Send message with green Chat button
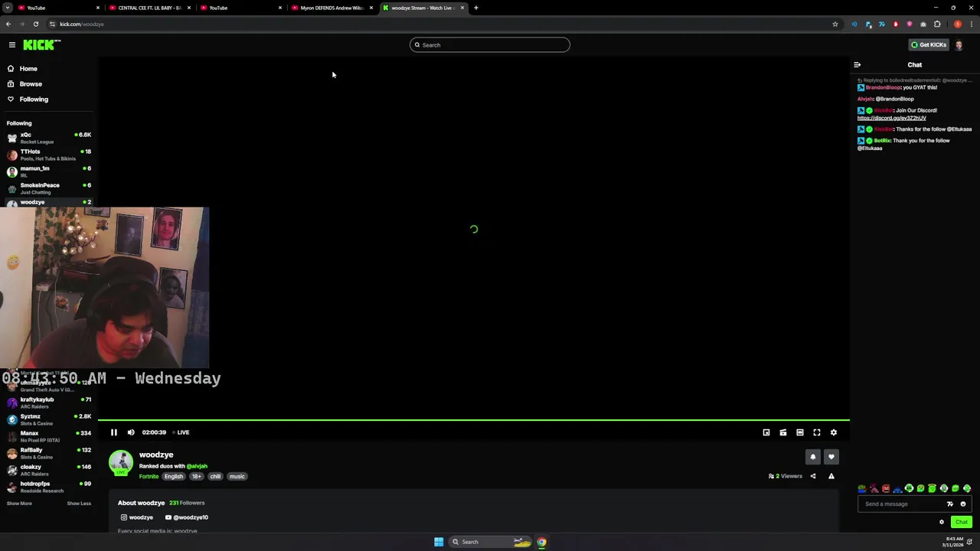980x551 pixels. pyautogui.click(x=962, y=522)
